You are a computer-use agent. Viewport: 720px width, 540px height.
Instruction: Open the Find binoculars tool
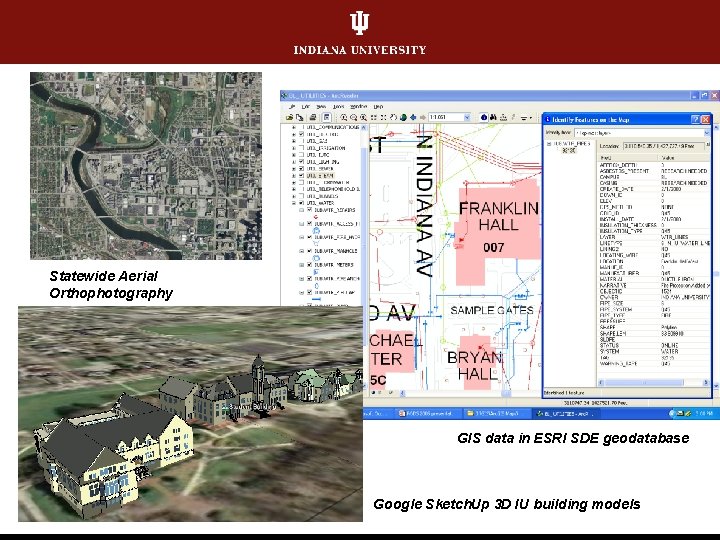pos(493,118)
